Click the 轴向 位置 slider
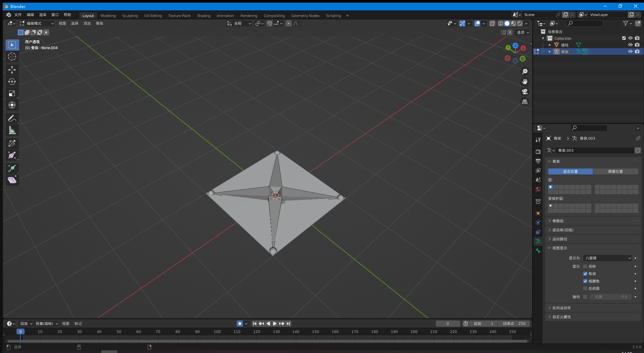644x353 pixels. pyautogui.click(x=611, y=297)
